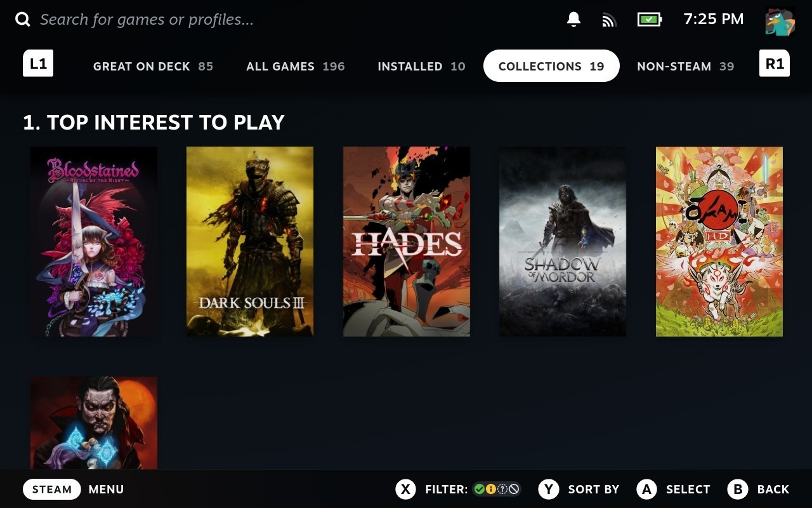Open the Sort By option
Screen dimensions: 812x508
point(594,490)
